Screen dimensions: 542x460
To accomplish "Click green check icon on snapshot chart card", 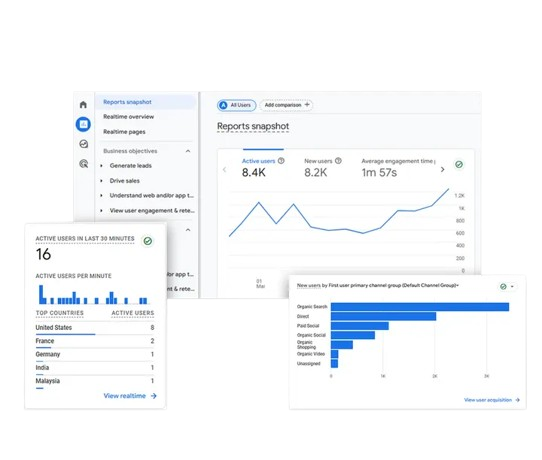I will (459, 165).
